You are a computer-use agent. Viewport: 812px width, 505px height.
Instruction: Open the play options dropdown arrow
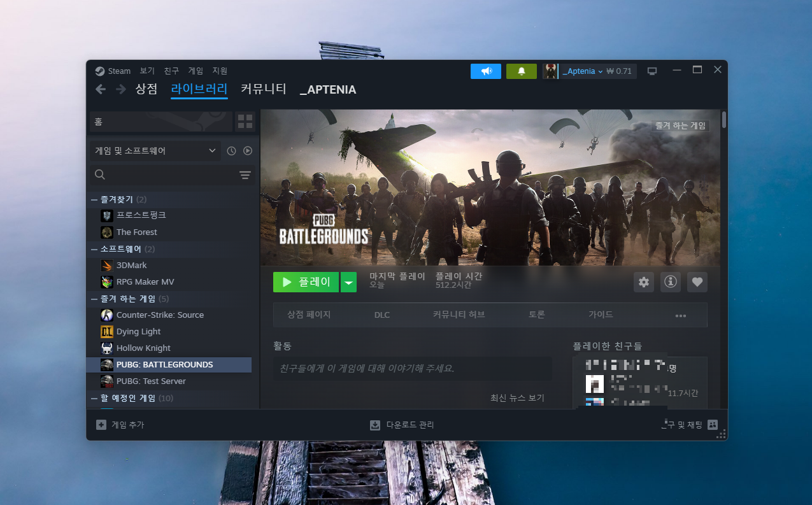click(x=348, y=282)
